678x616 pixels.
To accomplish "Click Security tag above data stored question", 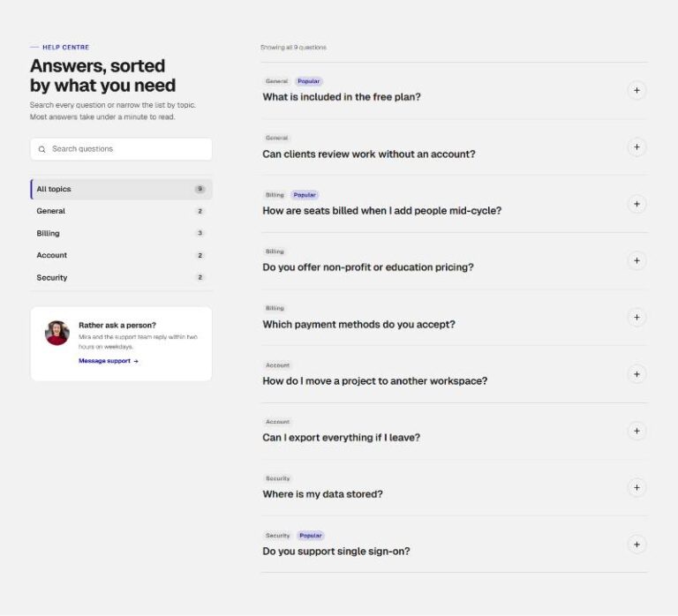I will tap(277, 478).
